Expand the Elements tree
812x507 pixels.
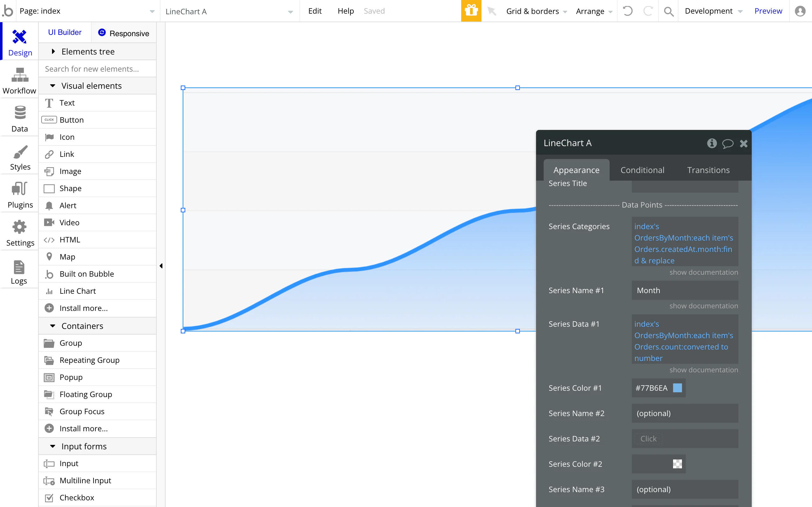tap(53, 51)
